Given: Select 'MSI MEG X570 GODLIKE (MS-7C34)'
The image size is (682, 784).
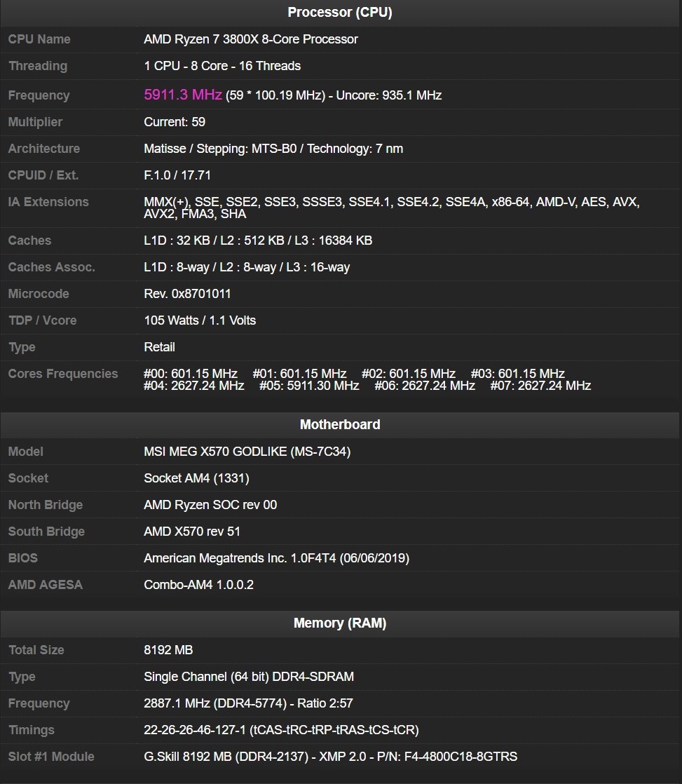Looking at the screenshot, I should pyautogui.click(x=247, y=452).
